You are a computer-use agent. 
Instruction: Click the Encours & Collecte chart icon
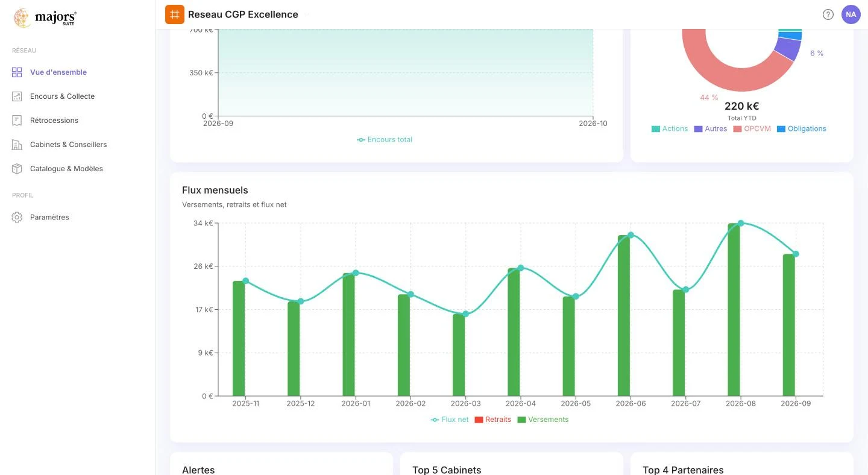17,96
